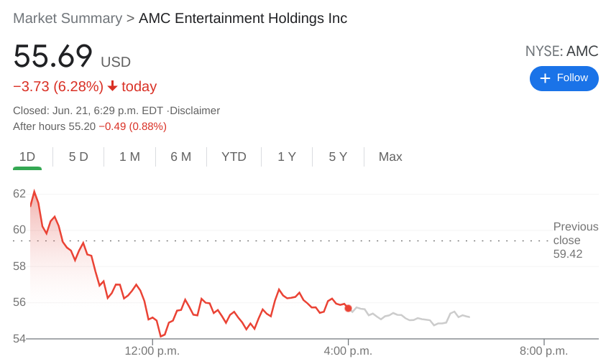Click the red closing-price dot on chart
Viewport: 611px width, 364px height.
(x=348, y=308)
